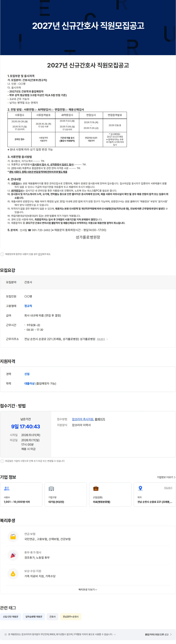Click the 성가롤로병원장 signature text
The width and height of the screenshot is (176, 644).
click(88, 237)
